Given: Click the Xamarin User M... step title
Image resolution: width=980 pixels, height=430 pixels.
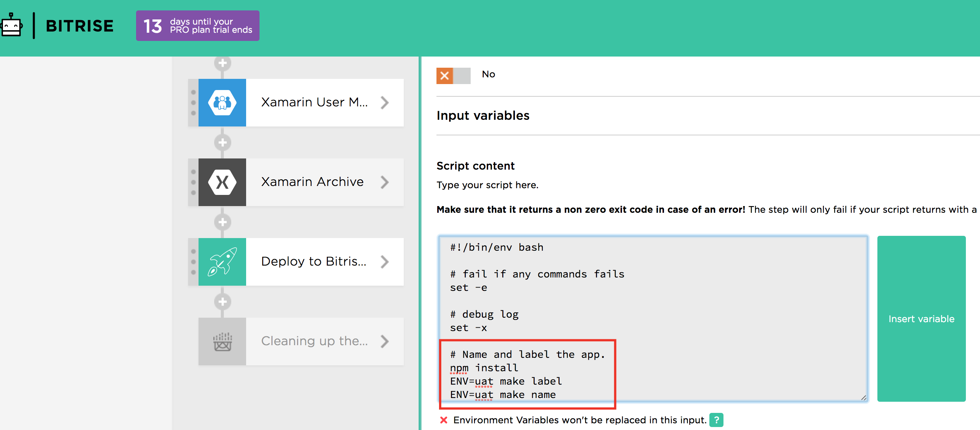Looking at the screenshot, I should click(x=314, y=102).
